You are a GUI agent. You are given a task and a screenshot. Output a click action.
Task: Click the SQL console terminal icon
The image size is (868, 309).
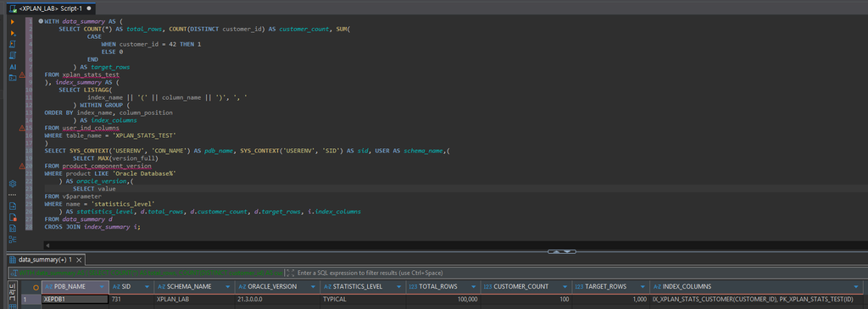tap(13, 77)
